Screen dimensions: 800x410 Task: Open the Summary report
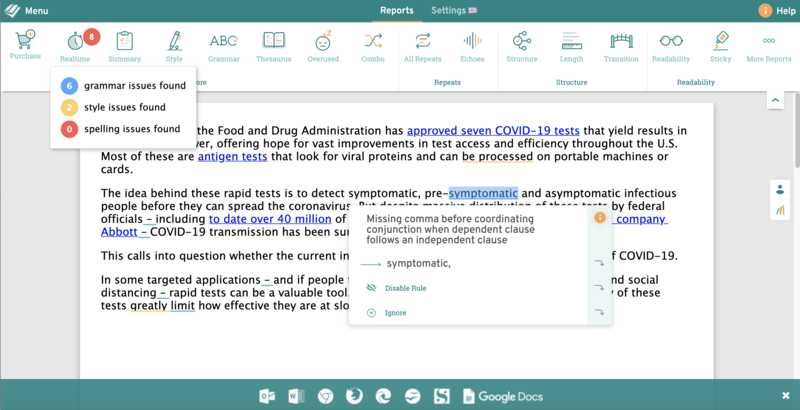tap(124, 45)
